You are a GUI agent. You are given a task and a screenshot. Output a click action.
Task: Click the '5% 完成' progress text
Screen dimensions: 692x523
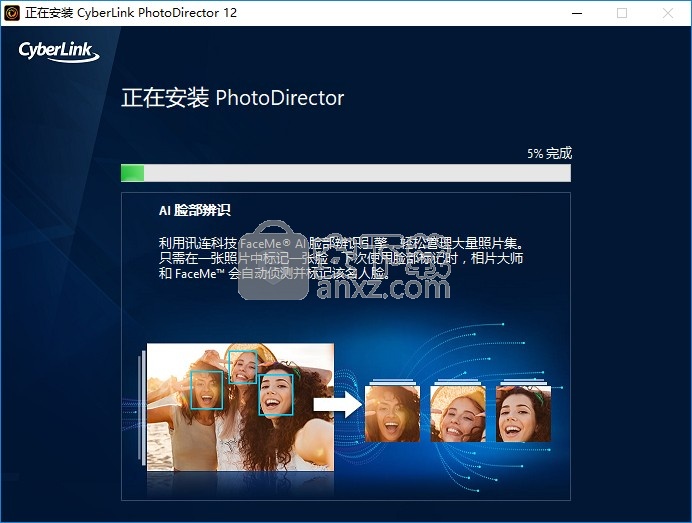tap(549, 153)
